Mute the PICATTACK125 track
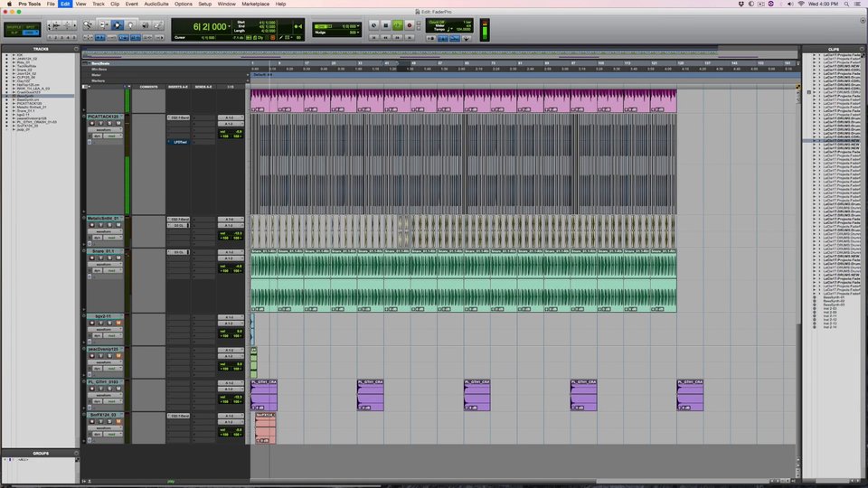The width and height of the screenshot is (868, 488). click(118, 124)
